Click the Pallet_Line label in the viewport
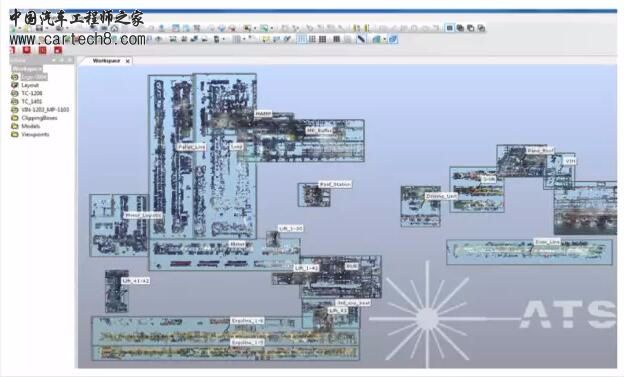This screenshot has height=377, width=624. [x=191, y=147]
